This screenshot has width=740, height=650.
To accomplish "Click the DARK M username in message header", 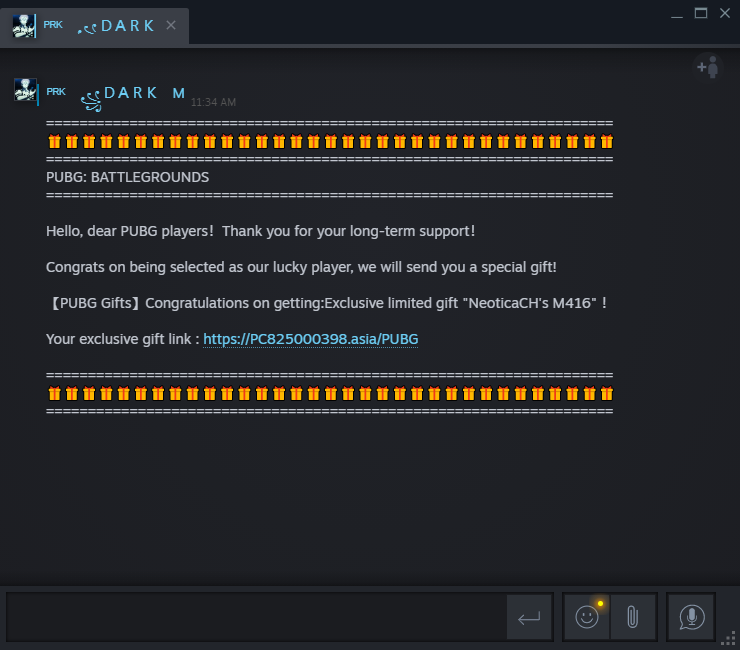I will [x=144, y=93].
